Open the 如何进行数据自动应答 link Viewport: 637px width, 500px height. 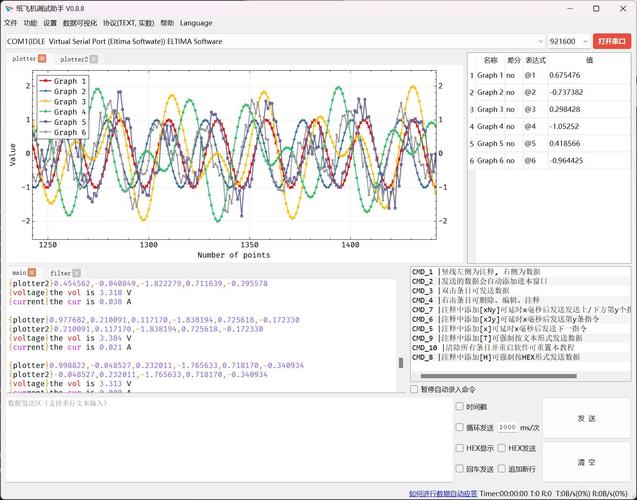tap(443, 494)
